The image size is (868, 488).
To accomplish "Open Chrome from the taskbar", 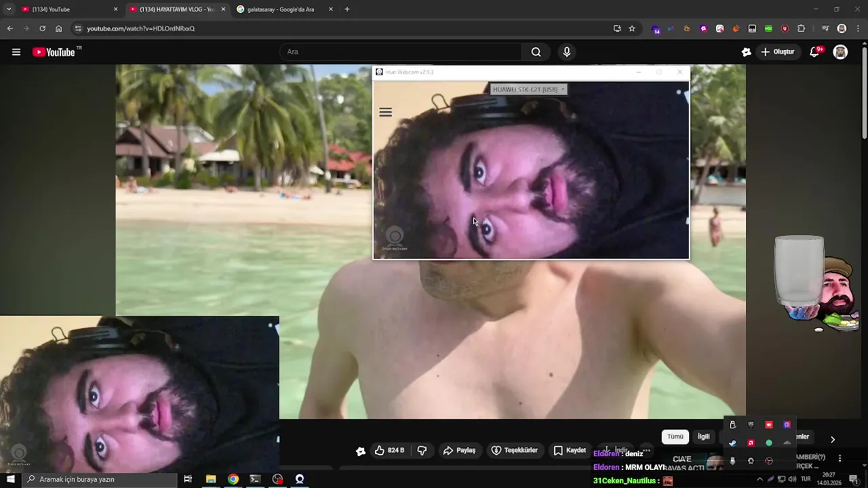I will tap(233, 479).
